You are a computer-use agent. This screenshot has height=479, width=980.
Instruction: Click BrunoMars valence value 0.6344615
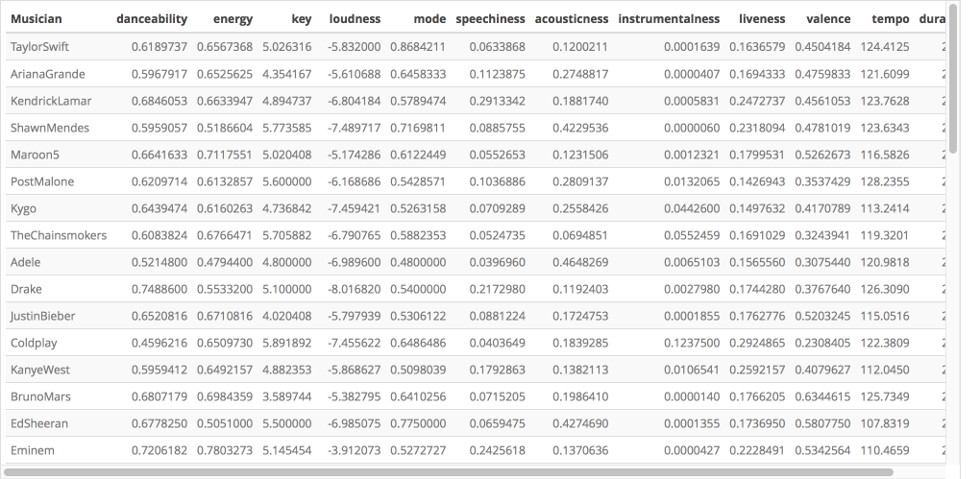[x=823, y=396]
